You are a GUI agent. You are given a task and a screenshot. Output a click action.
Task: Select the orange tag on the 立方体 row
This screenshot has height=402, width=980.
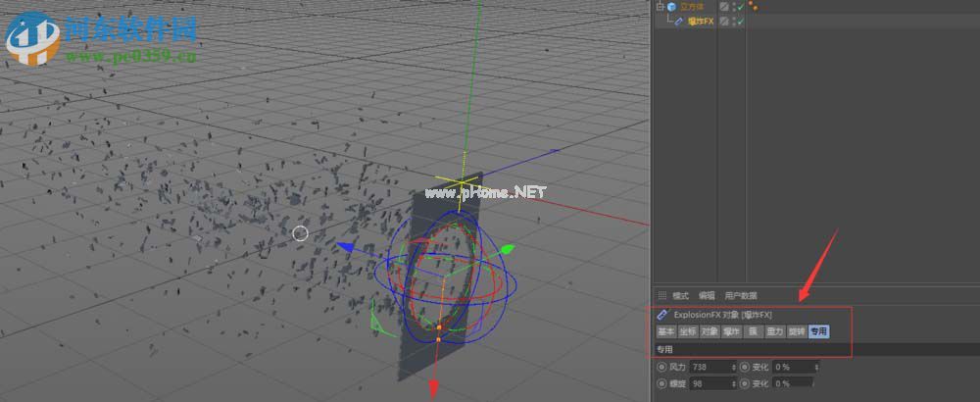[x=753, y=7]
